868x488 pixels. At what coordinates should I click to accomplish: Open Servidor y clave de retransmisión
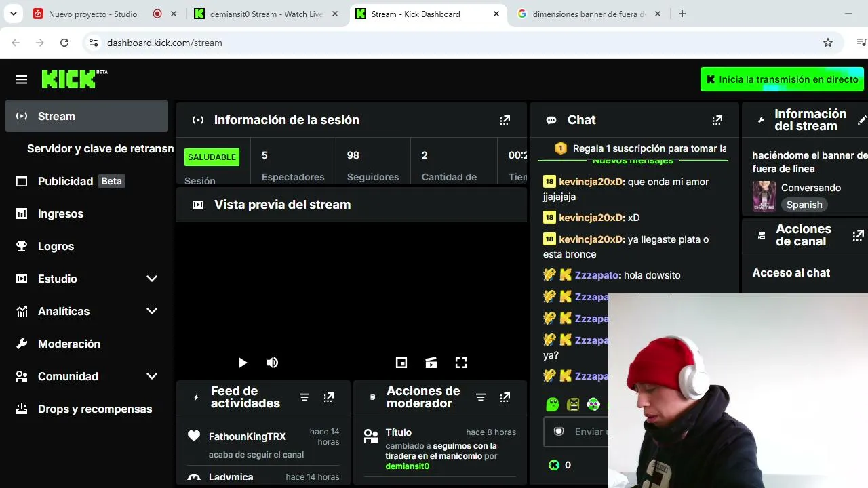(x=100, y=148)
